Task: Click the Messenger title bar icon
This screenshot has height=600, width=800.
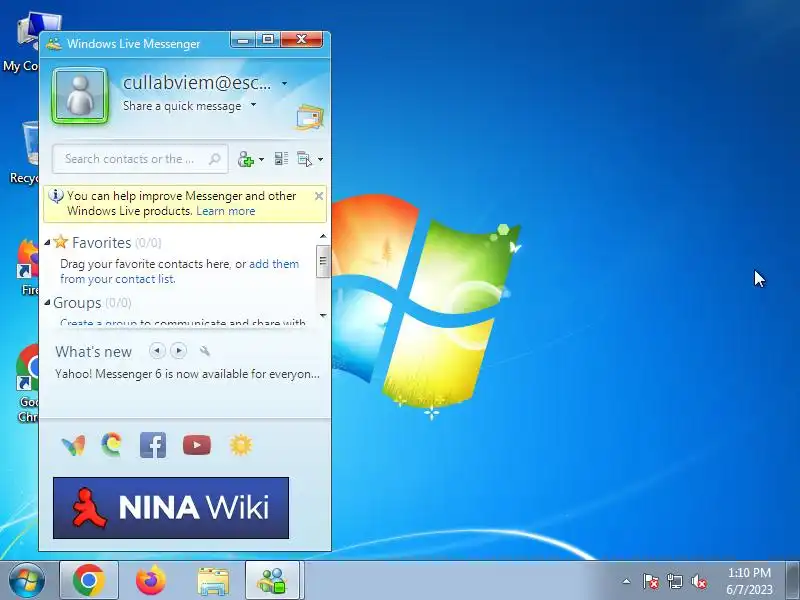Action: point(54,43)
